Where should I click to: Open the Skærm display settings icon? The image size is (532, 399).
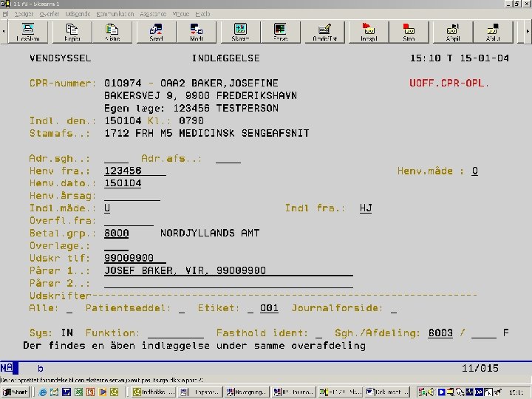click(240, 33)
